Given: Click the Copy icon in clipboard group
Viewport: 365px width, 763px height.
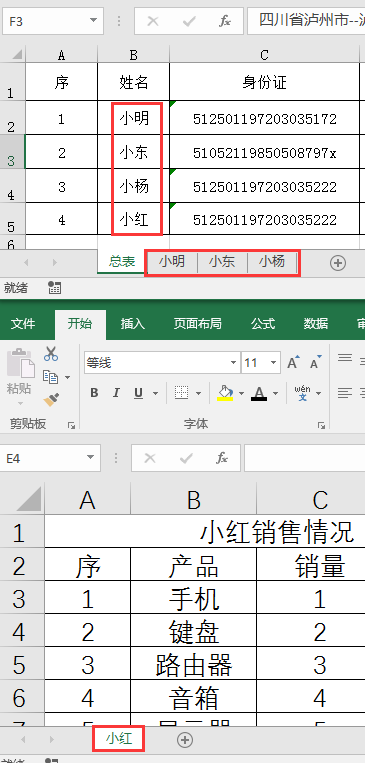Looking at the screenshot, I should click(x=50, y=377).
